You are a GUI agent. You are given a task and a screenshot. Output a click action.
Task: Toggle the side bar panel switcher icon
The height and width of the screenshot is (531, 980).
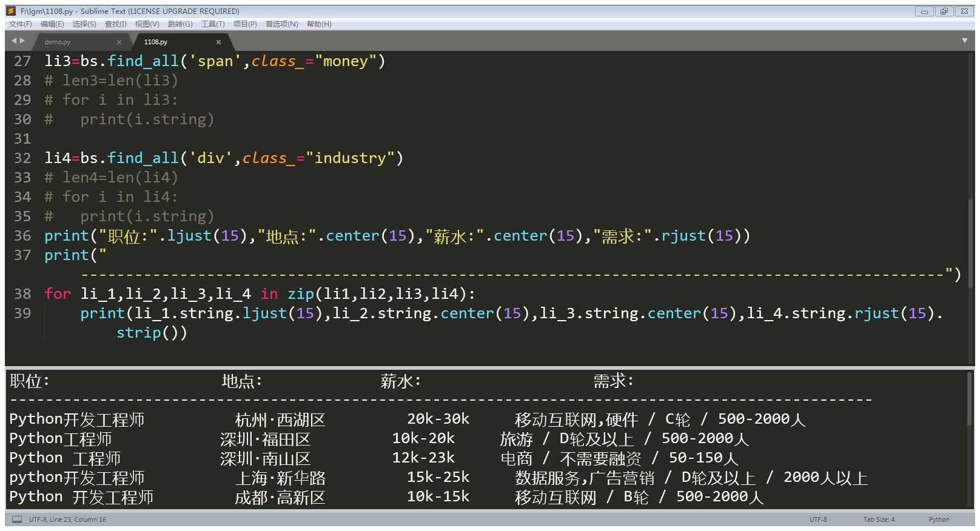point(17,519)
